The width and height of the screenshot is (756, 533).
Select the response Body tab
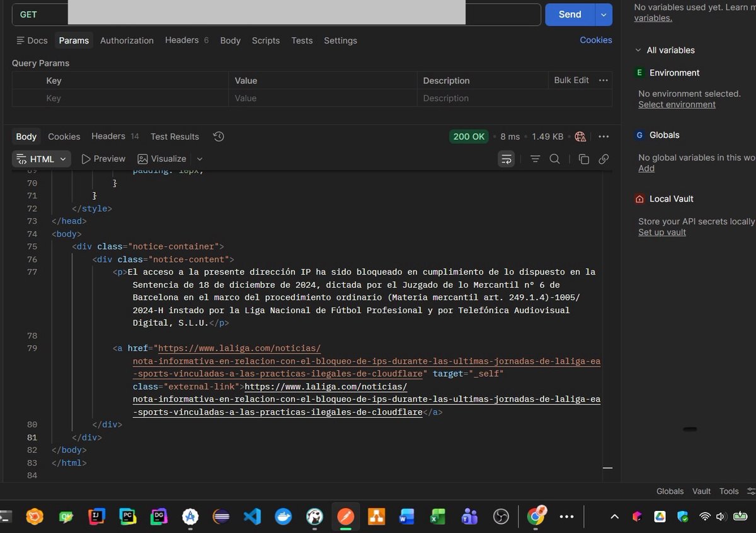coord(26,137)
